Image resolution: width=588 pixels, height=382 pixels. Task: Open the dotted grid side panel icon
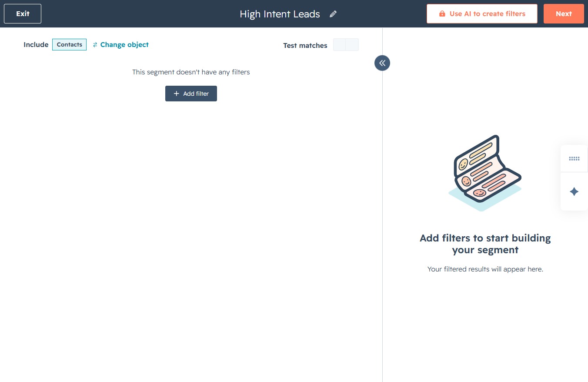(574, 159)
